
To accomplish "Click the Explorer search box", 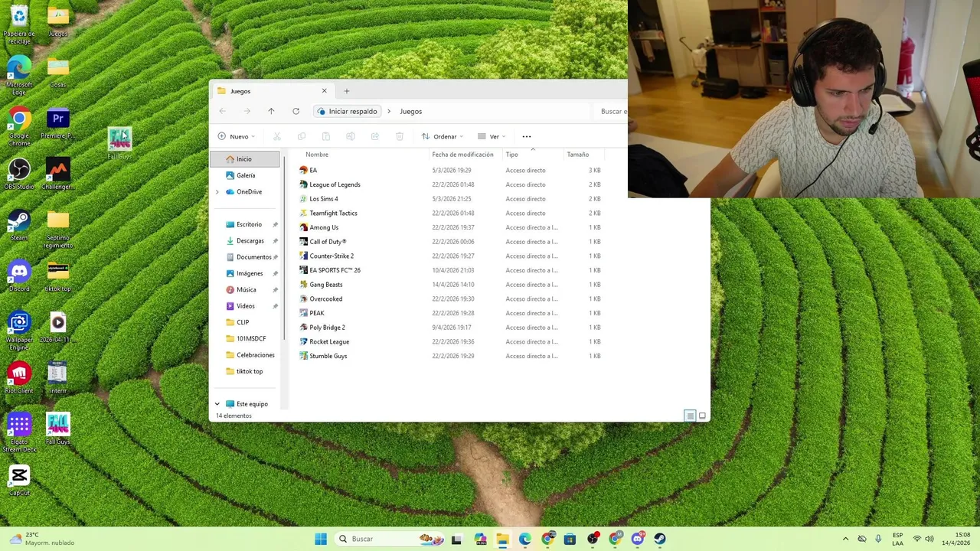I will 612,112.
